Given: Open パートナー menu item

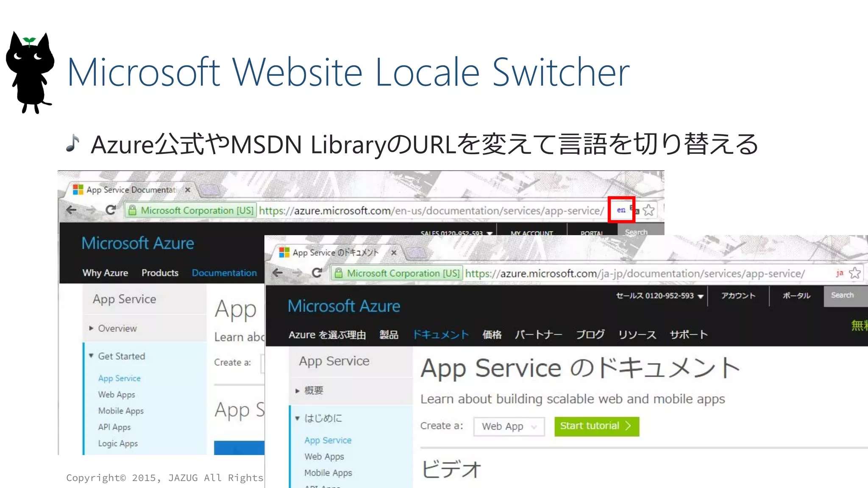Looking at the screenshot, I should point(538,335).
